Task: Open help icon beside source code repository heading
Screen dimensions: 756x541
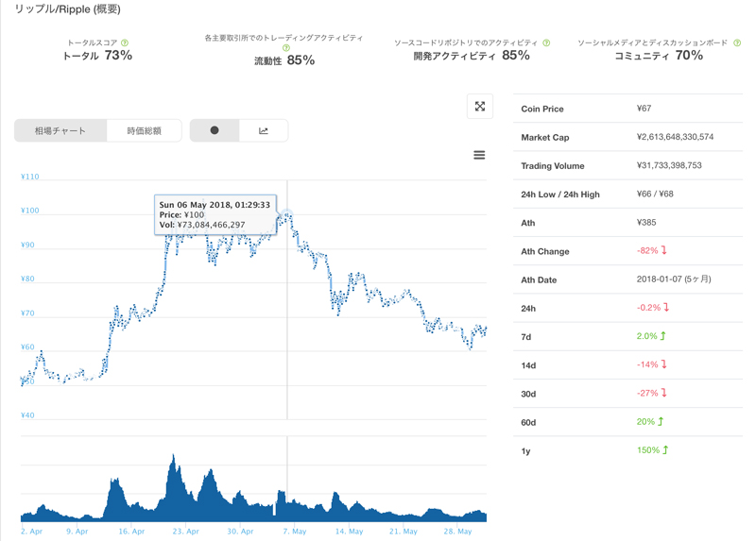Action: [x=546, y=42]
